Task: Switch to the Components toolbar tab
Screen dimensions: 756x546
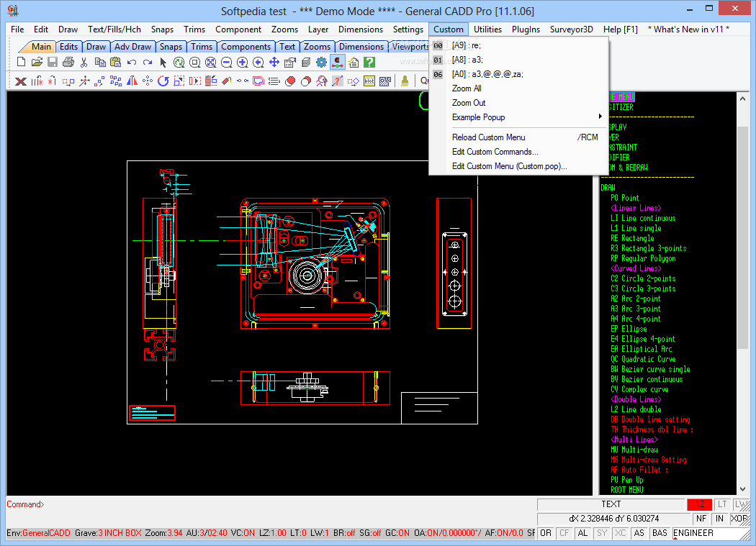Action: point(246,47)
